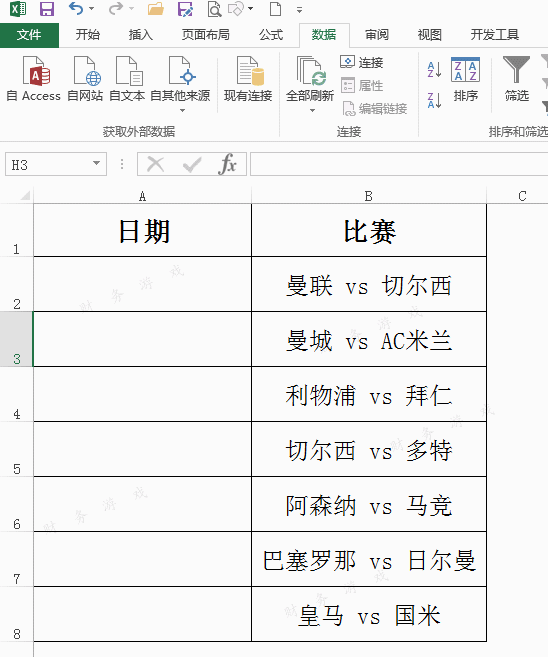
Task: Select column C header
Action: 522,196
